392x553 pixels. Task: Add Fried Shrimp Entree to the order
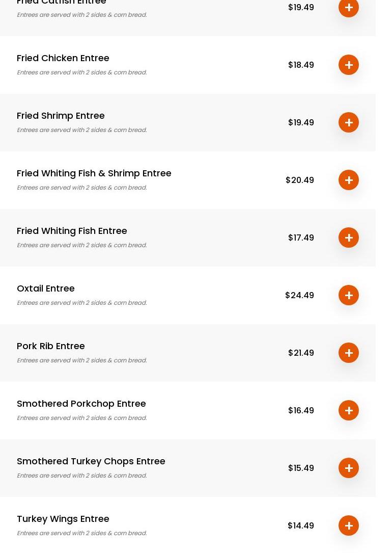(349, 122)
